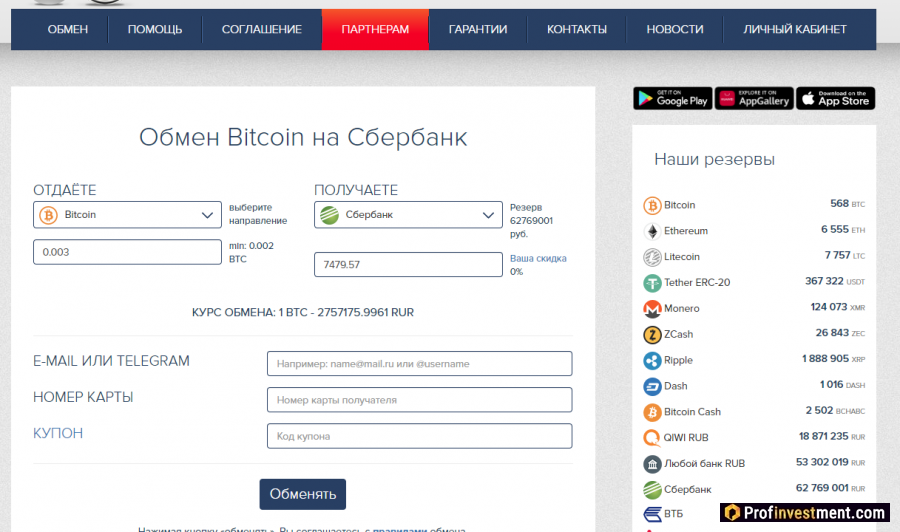
Task: Focus the receive amount field showing 7479.57
Action: tap(408, 265)
